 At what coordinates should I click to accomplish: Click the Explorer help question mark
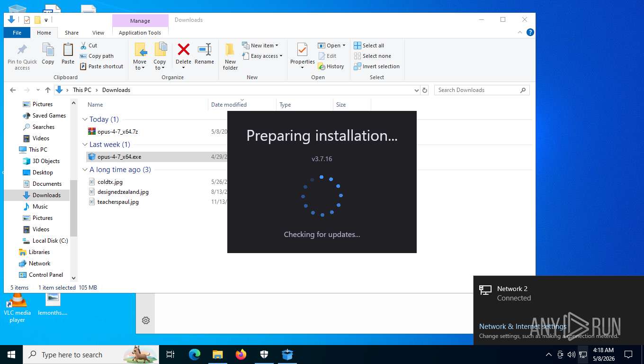[x=530, y=32]
